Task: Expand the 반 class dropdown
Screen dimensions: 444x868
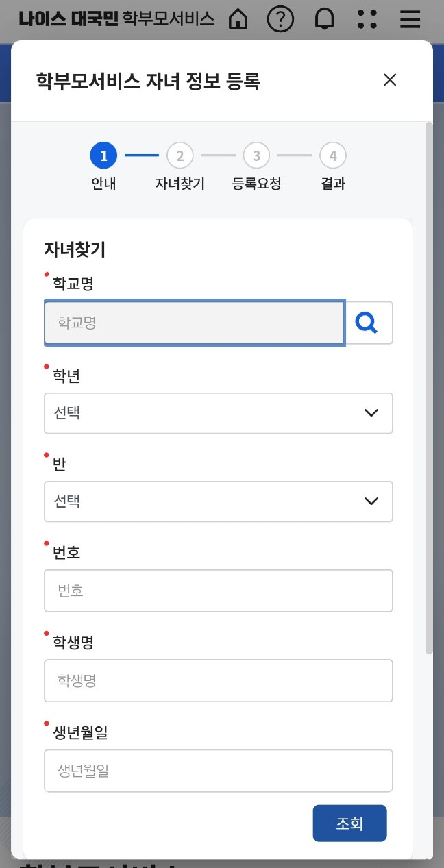Action: (x=218, y=501)
